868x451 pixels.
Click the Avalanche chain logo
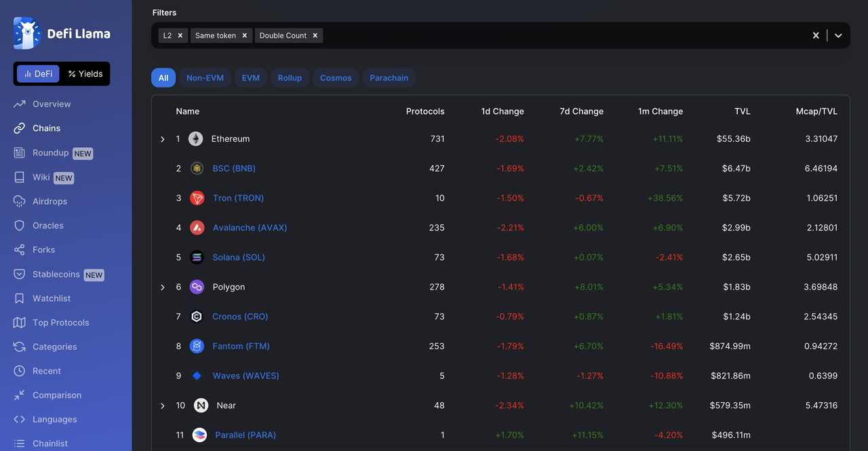197,228
